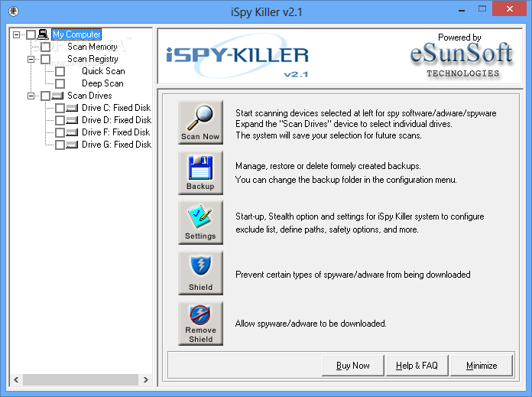Click the Buy Now button
The height and width of the screenshot is (397, 532).
coord(353,366)
